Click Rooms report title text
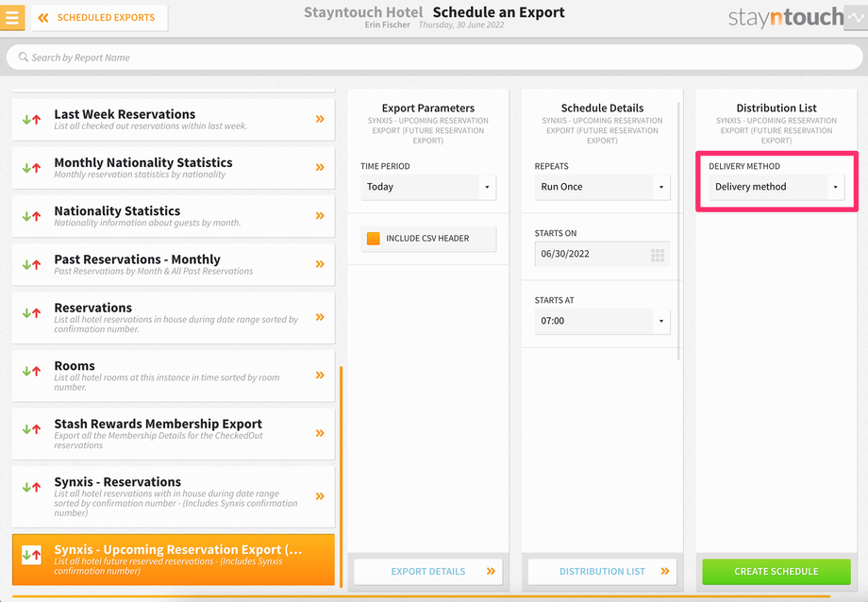Viewport: 868px width, 602px height. 75,366
